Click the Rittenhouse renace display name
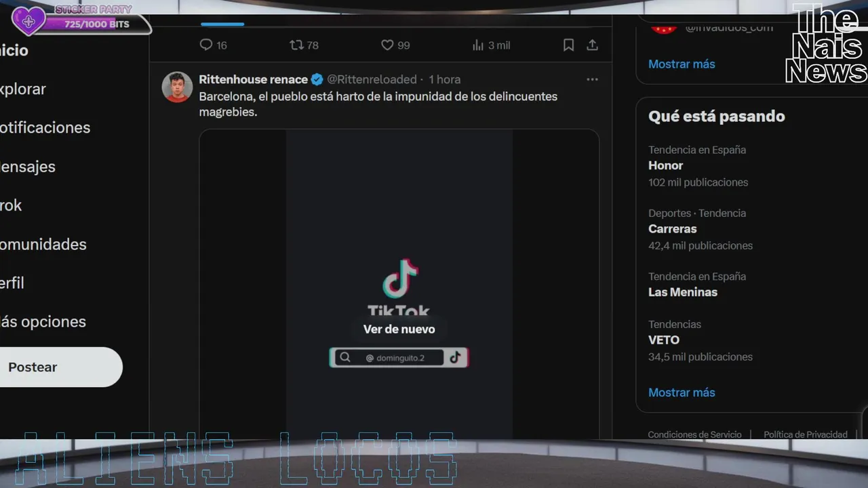This screenshot has height=488, width=868. 253,79
